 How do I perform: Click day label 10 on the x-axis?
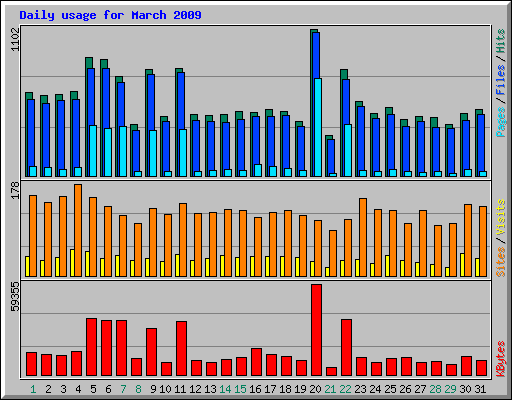tap(165, 389)
